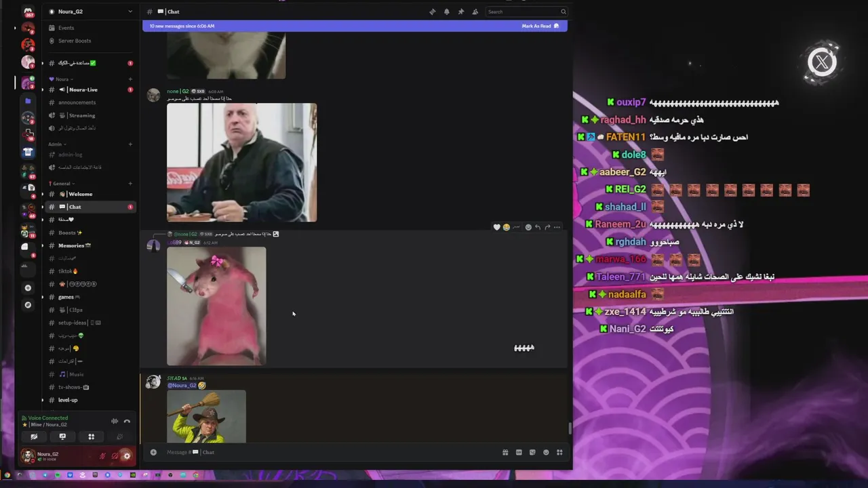Image resolution: width=868 pixels, height=488 pixels.
Task: Collapse the Admin channel category
Action: click(56, 144)
